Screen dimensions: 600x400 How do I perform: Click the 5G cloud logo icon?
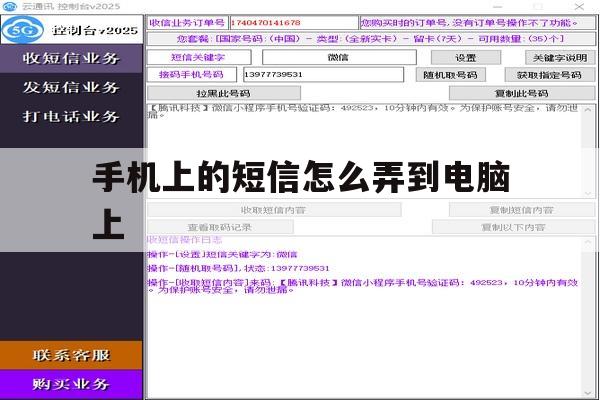click(23, 30)
